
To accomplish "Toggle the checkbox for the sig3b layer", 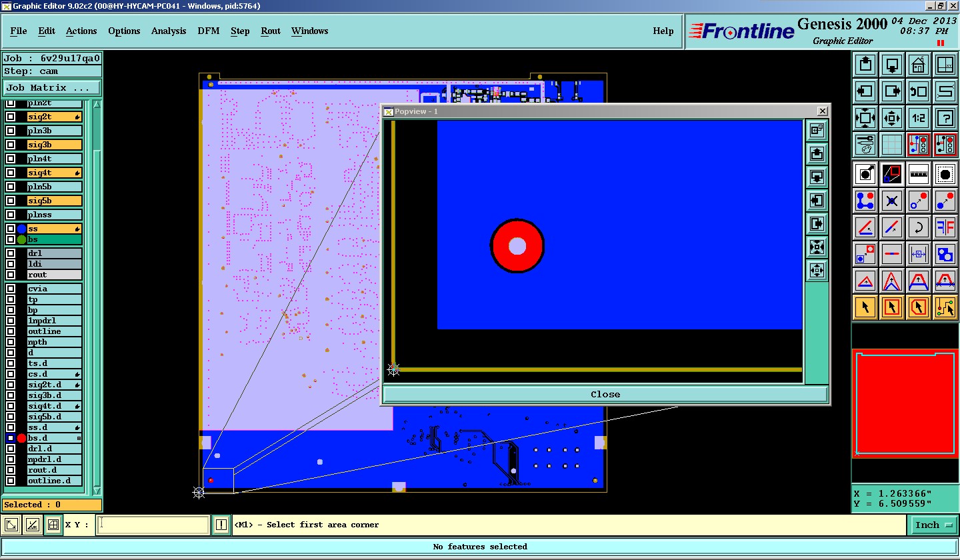I will (11, 145).
